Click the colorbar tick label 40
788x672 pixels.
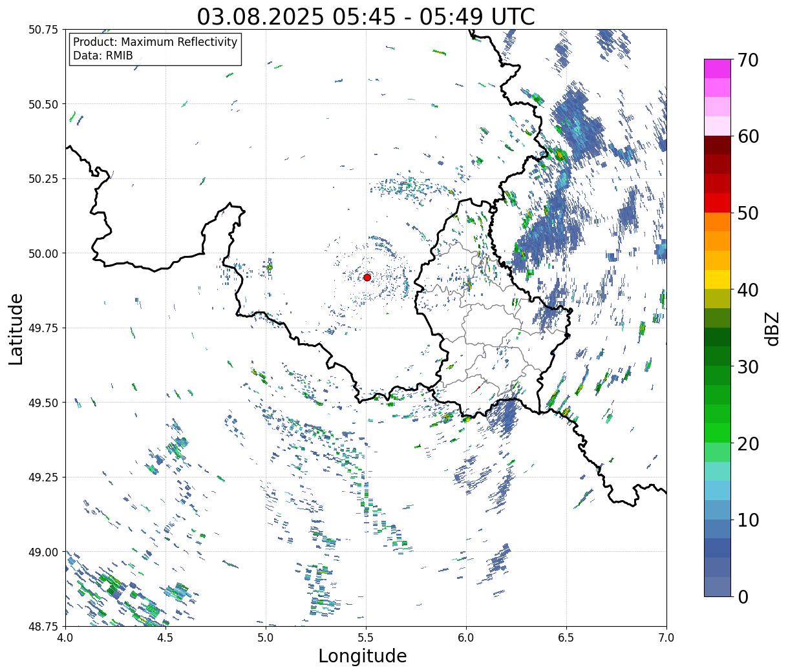747,290
